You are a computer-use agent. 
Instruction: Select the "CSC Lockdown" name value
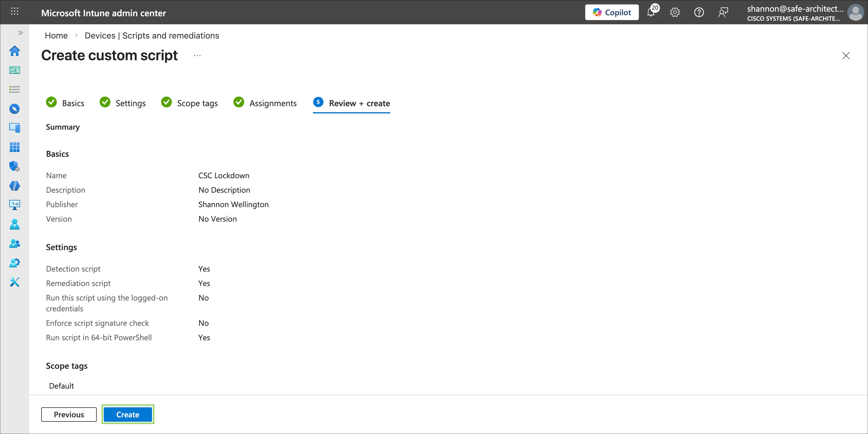(224, 175)
